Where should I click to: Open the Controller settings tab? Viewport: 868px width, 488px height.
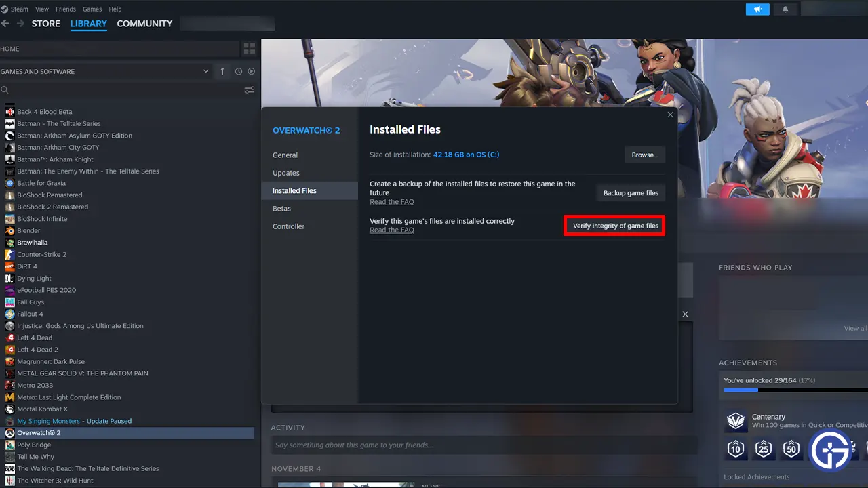[288, 226]
